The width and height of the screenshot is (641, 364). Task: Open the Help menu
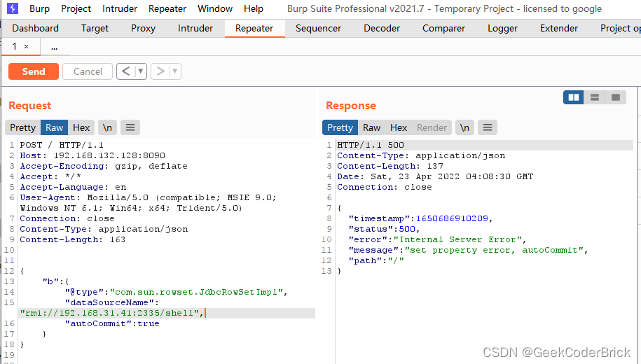pyautogui.click(x=254, y=8)
